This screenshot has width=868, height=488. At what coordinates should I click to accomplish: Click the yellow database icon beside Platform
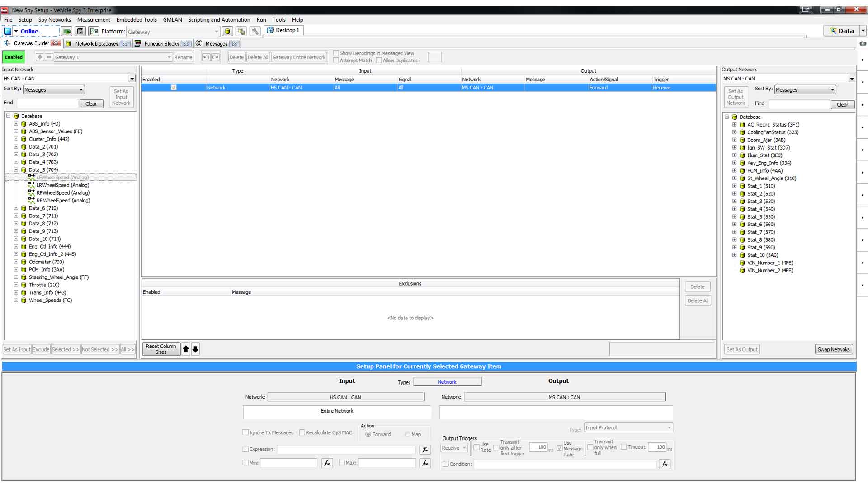click(227, 31)
